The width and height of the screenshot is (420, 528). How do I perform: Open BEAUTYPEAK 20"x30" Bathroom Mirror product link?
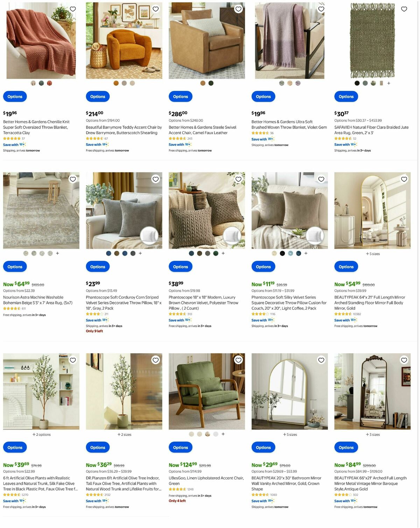(x=286, y=484)
